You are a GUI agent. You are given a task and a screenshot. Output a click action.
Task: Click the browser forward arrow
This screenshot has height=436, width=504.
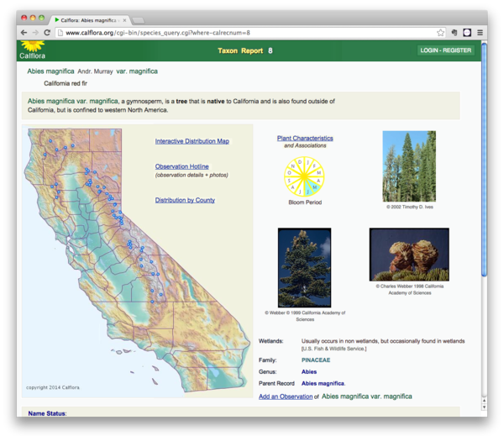[x=35, y=33]
